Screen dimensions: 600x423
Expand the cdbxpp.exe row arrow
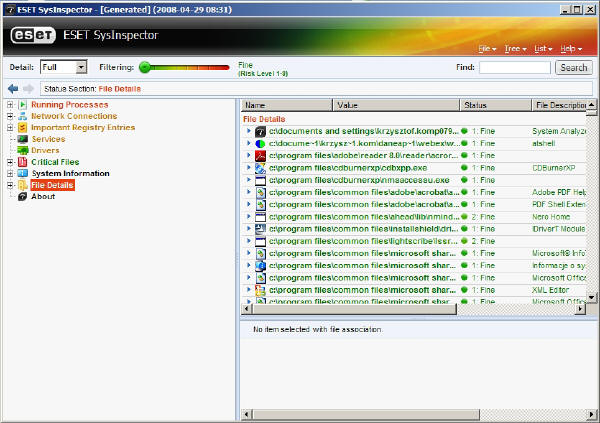coord(249,168)
